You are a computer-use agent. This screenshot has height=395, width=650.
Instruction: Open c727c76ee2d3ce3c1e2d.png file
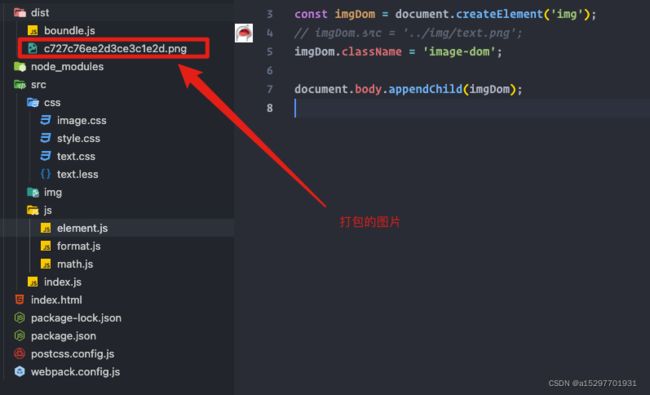pos(115,48)
